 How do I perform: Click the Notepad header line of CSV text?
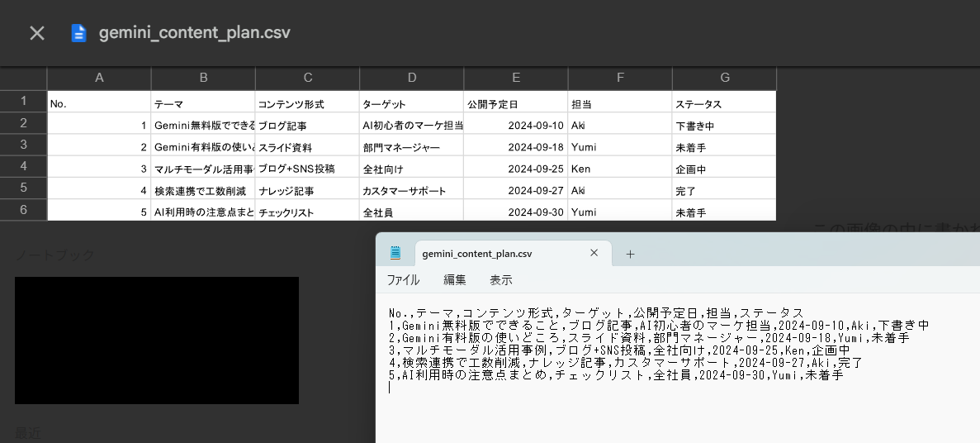(x=596, y=313)
